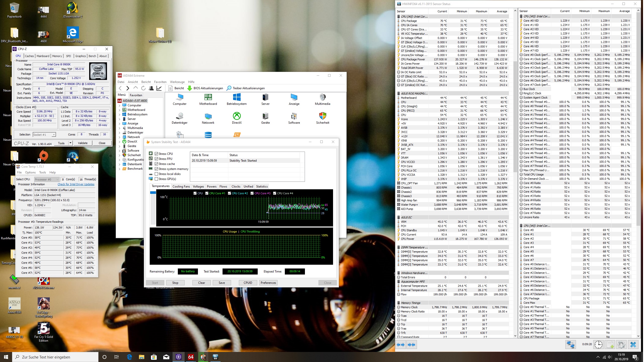Toggle the CPU Core #4 graph checkbox
644x362 pixels.
click(x=275, y=193)
